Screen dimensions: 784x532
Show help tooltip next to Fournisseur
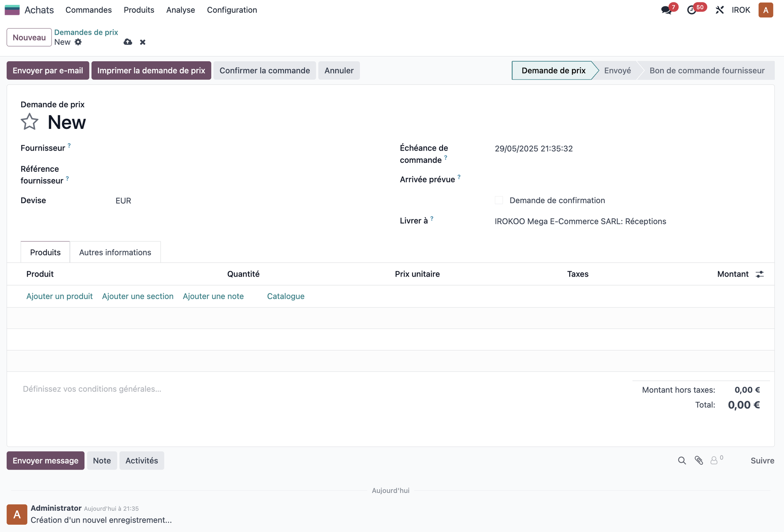tap(69, 145)
